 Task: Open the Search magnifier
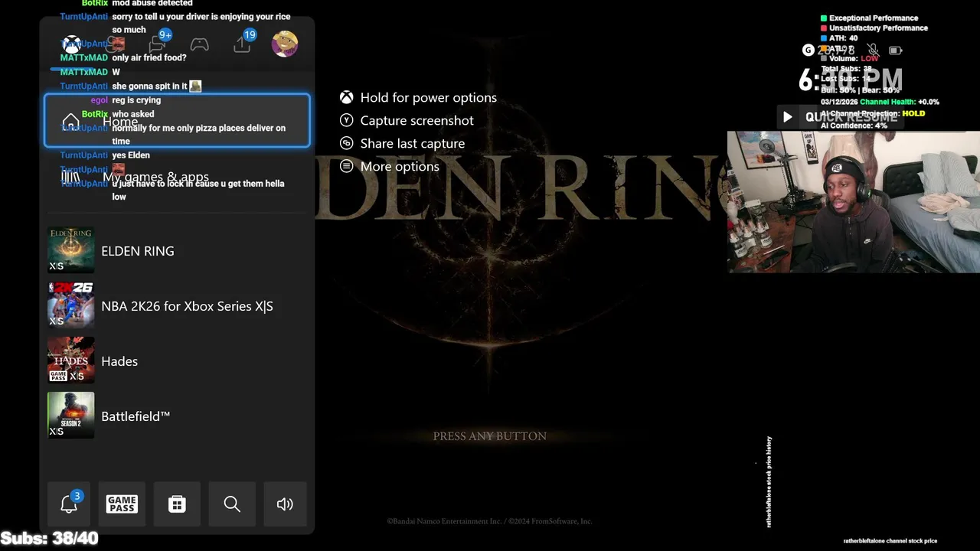click(x=232, y=504)
